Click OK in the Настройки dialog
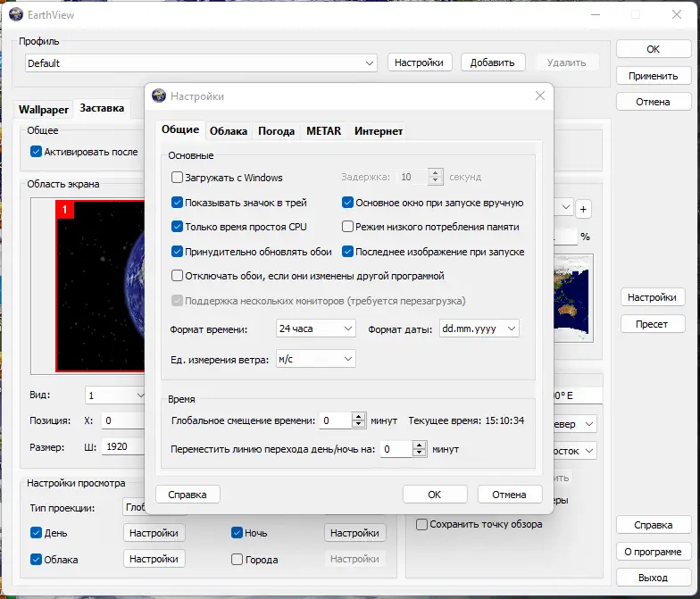The height and width of the screenshot is (599, 700). pyautogui.click(x=435, y=495)
